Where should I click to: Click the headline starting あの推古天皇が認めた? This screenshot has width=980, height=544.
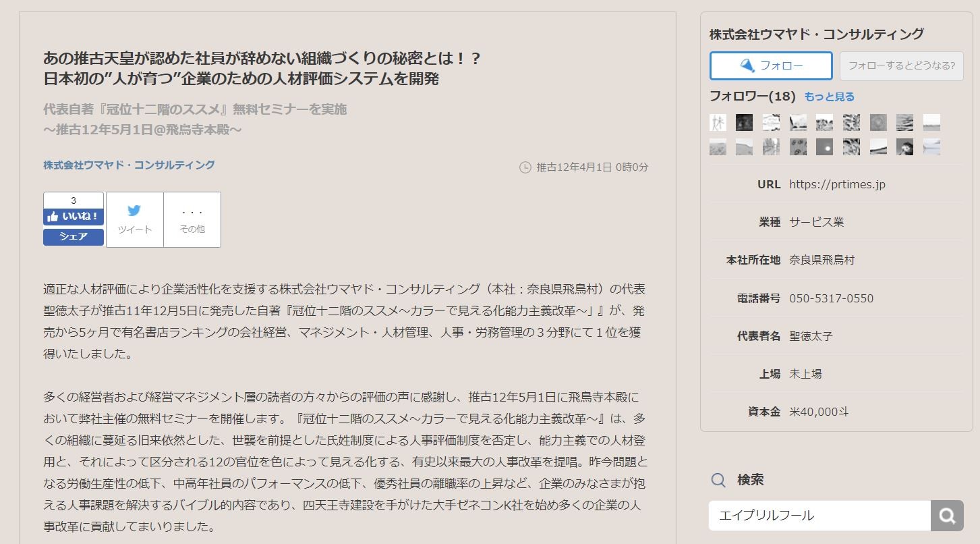click(262, 68)
